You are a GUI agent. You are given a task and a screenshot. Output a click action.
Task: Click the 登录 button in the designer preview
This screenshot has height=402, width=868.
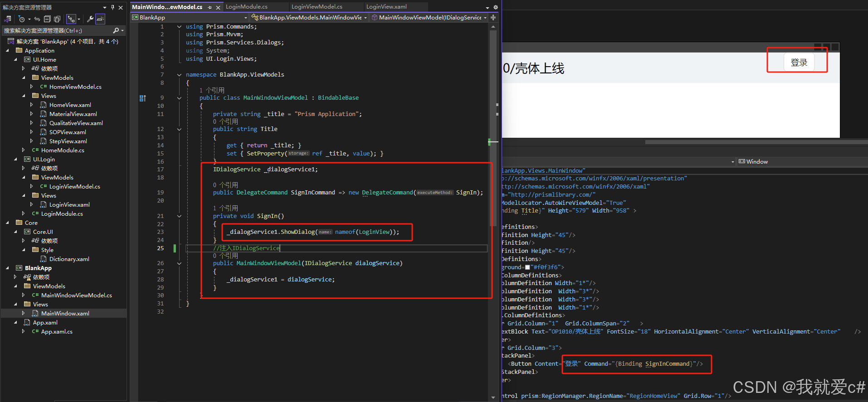tap(799, 63)
